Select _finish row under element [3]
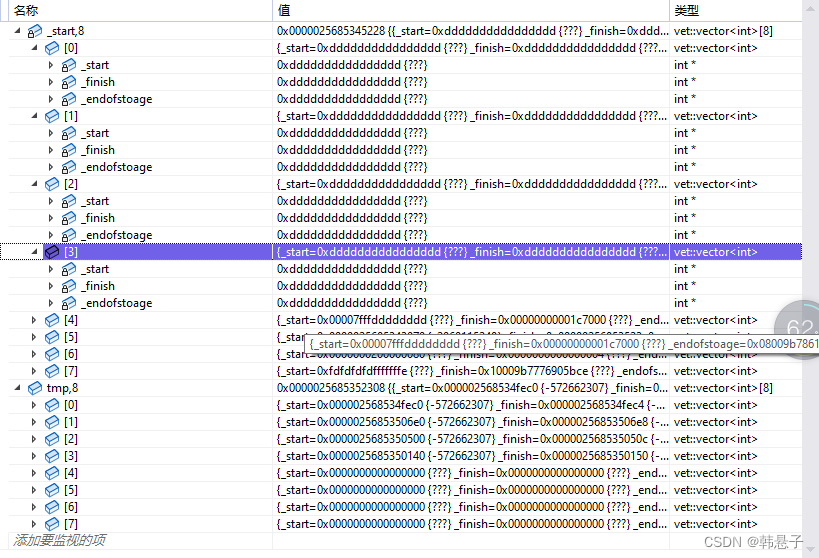 (x=405, y=286)
